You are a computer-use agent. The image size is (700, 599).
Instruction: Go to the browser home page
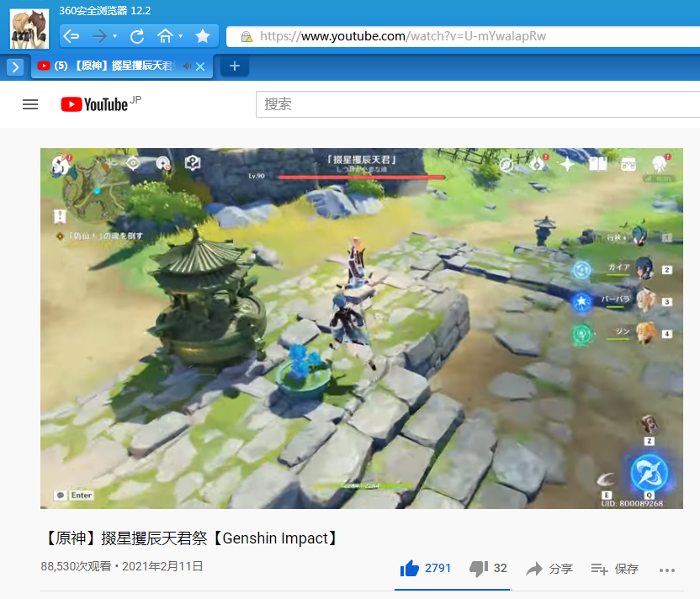(x=165, y=36)
